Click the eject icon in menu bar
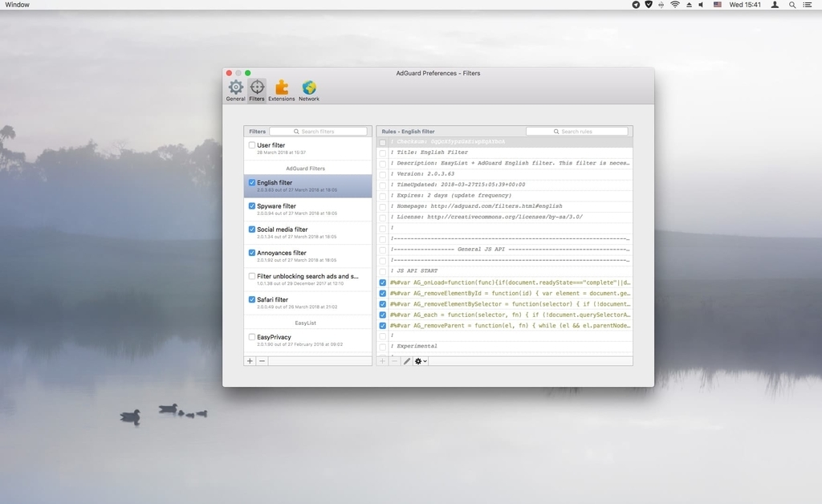This screenshot has width=822, height=504. (689, 5)
